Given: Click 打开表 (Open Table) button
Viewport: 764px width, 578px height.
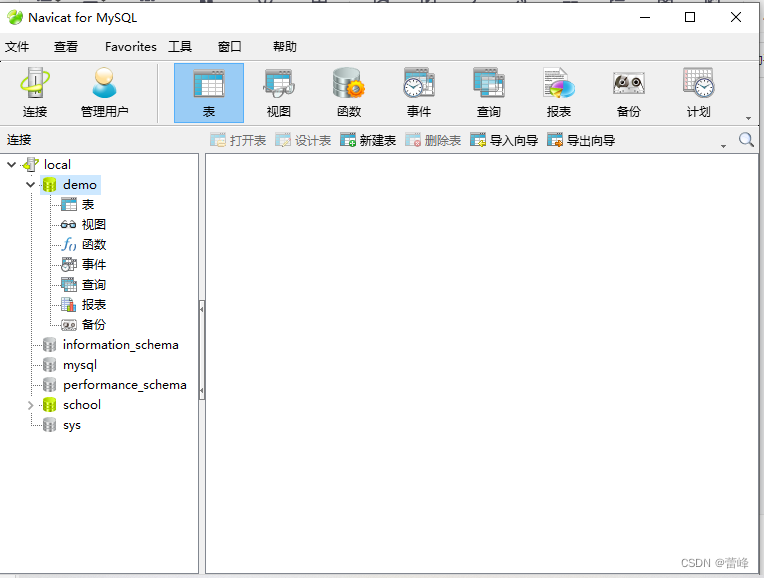Looking at the screenshot, I should click(x=238, y=140).
